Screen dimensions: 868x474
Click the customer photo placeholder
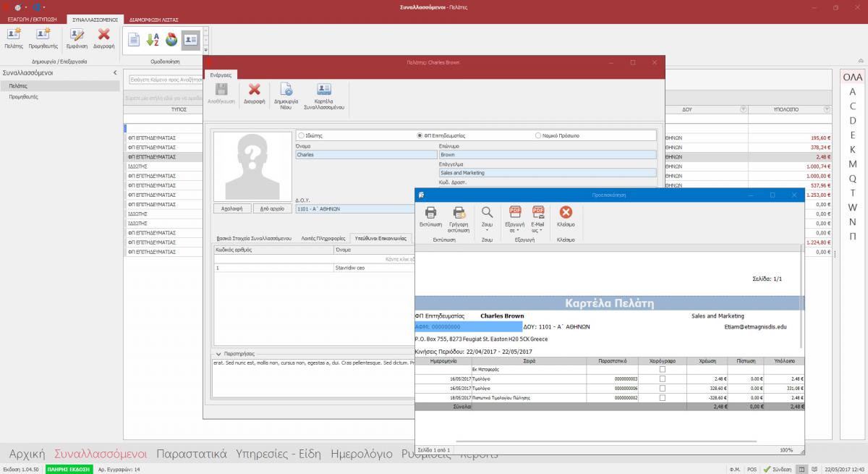(x=251, y=166)
